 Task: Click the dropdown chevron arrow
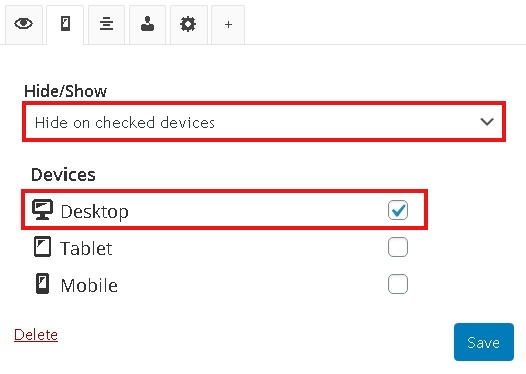click(487, 121)
